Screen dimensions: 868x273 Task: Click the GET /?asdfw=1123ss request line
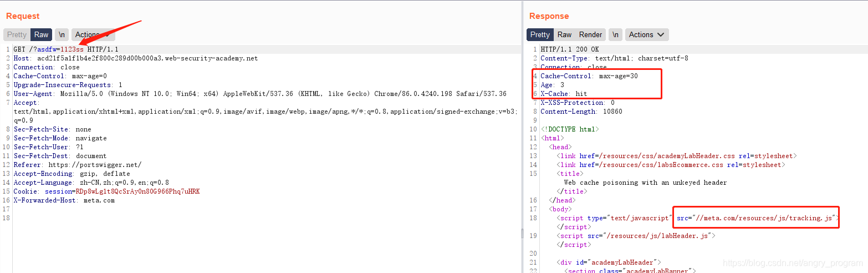tap(66, 49)
